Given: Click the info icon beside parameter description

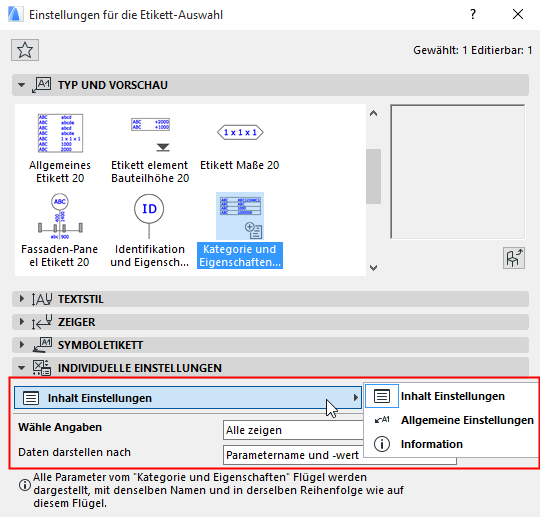Looking at the screenshot, I should pos(24,485).
